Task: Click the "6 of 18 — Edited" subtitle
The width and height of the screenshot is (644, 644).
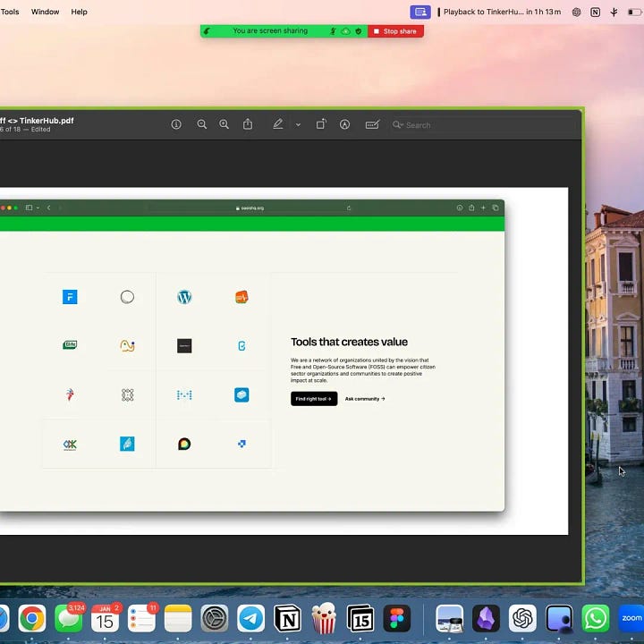Action: tap(25, 130)
